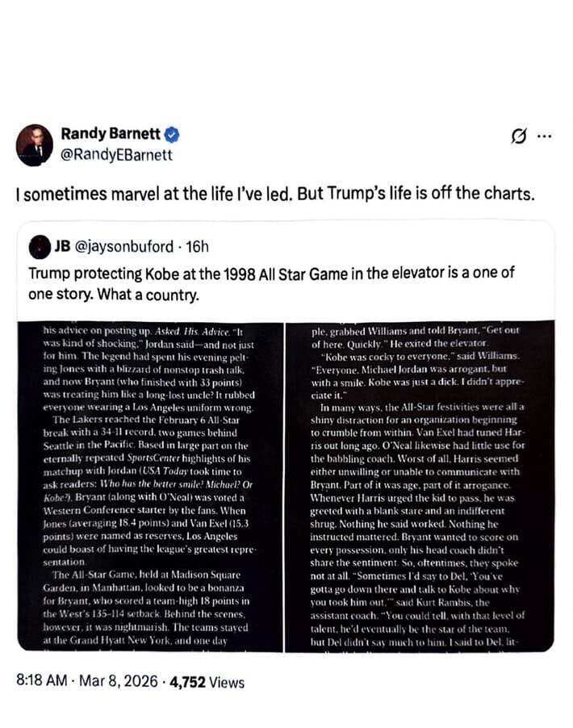Click the Randy Barnett display name
573x728 pixels.
[111, 134]
